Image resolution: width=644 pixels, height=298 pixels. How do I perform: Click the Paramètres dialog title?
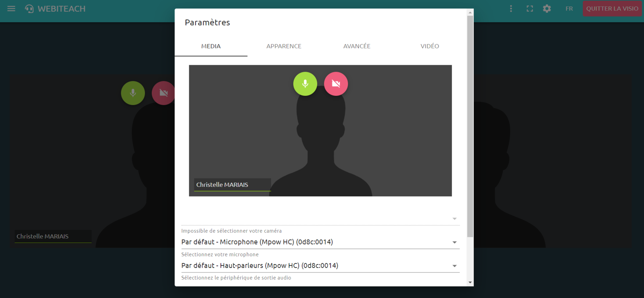(x=207, y=23)
